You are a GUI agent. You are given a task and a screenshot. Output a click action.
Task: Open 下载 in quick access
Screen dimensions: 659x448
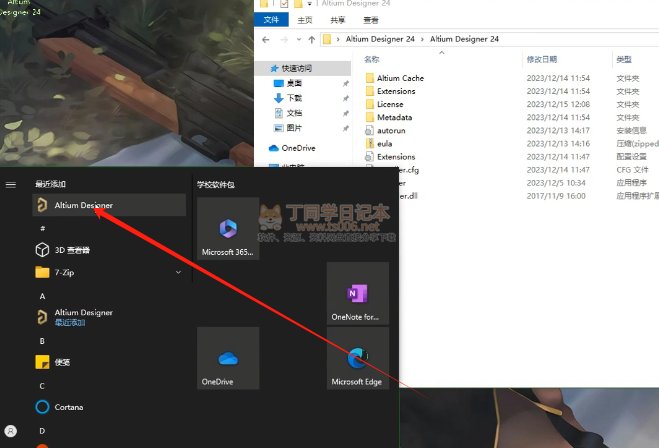click(294, 98)
